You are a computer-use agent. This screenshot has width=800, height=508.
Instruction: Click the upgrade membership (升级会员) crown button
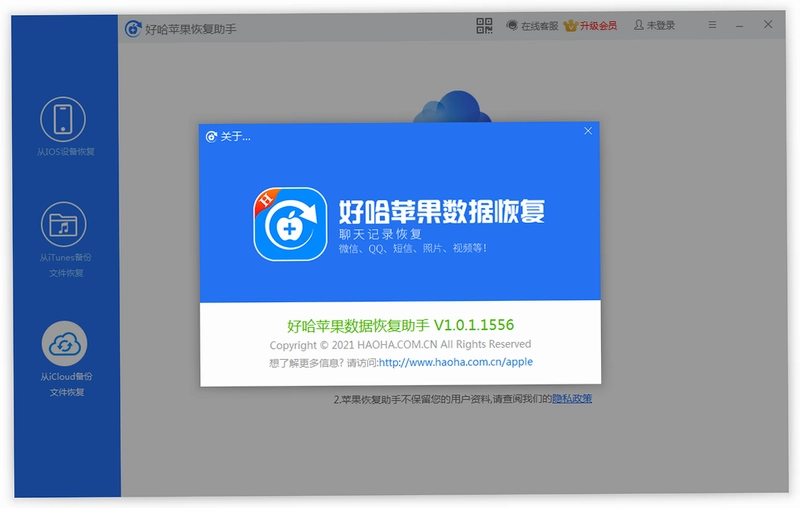[x=590, y=26]
